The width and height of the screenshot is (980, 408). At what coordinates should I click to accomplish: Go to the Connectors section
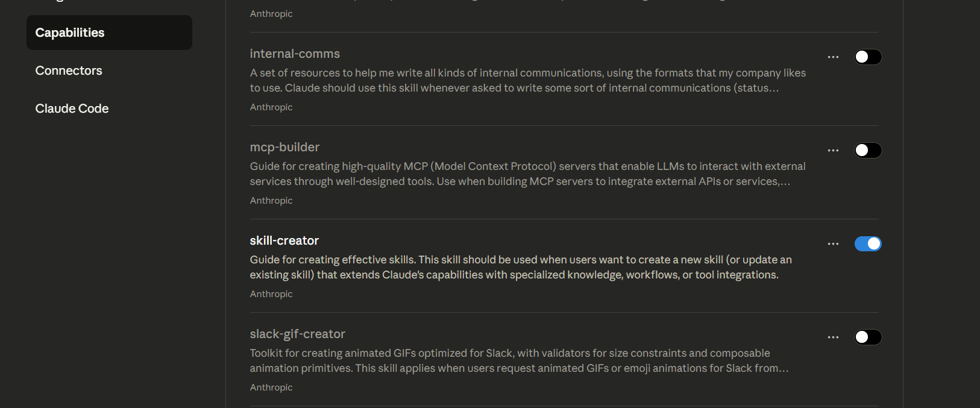(x=69, y=71)
